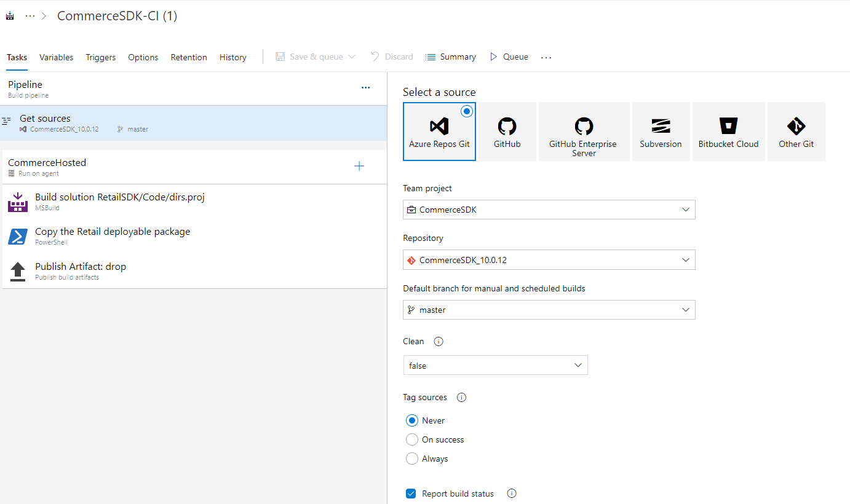The width and height of the screenshot is (850, 504).
Task: Click the Save & queue disk icon
Action: [x=280, y=57]
